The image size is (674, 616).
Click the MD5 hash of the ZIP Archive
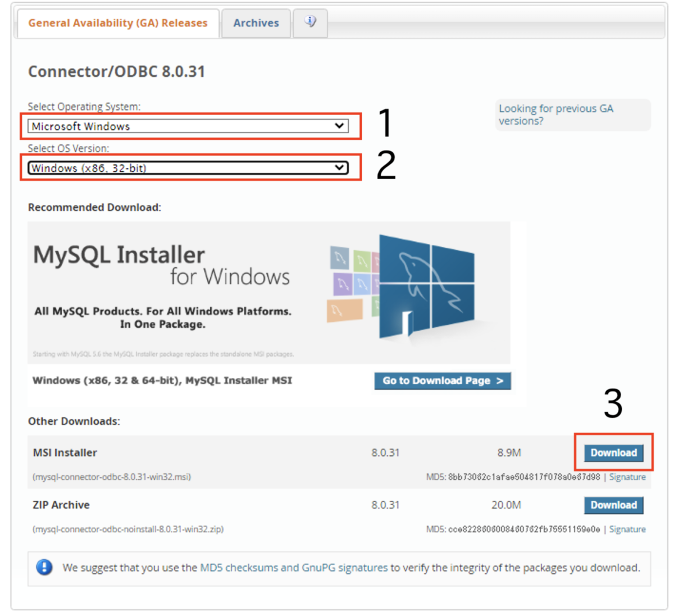click(x=524, y=529)
